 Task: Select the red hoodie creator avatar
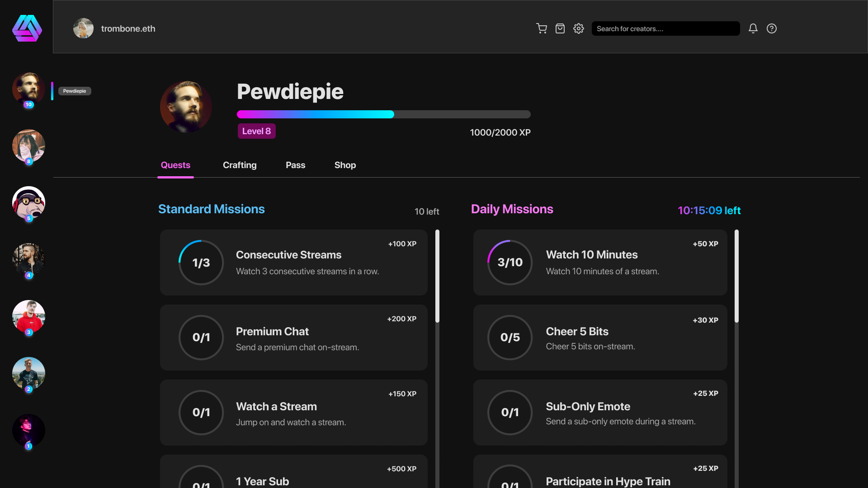(28, 317)
